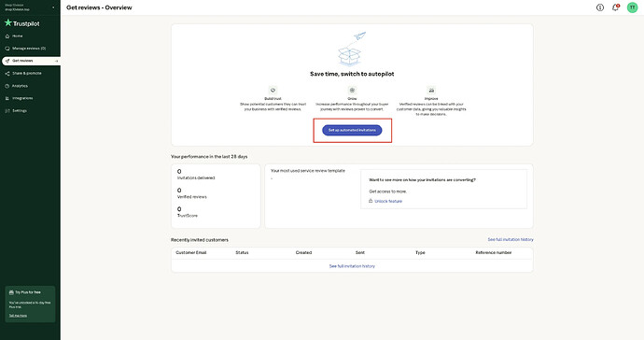
Task: Click 'Your most used service review template' label
Action: pyautogui.click(x=308, y=171)
